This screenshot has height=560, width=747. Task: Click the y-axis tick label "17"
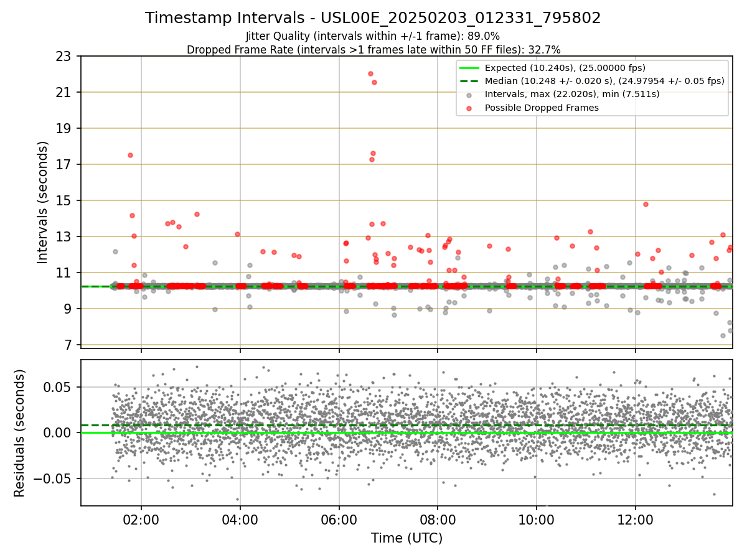click(x=64, y=165)
